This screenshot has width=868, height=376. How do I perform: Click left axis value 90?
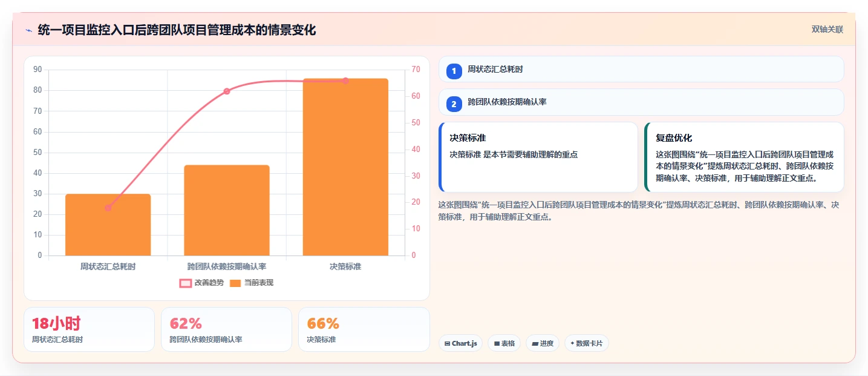click(x=38, y=70)
